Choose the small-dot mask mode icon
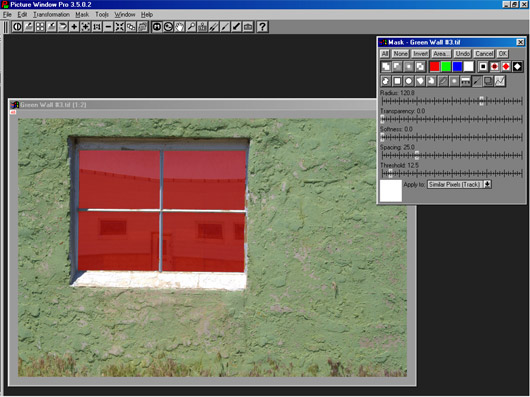 tap(409, 67)
